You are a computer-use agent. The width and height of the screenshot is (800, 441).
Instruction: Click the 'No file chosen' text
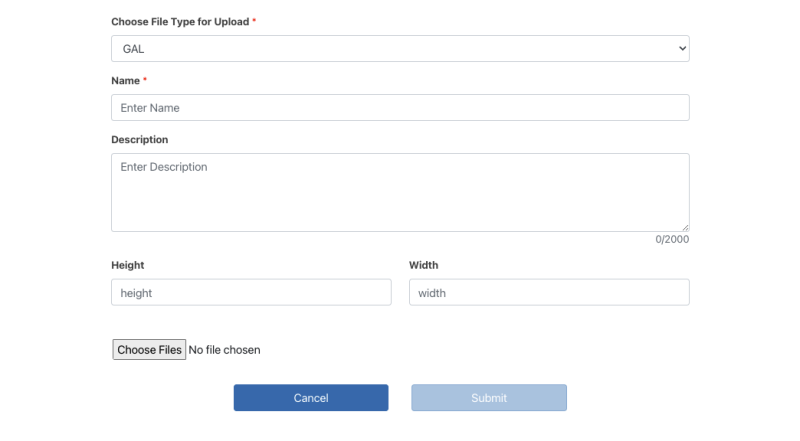pos(225,350)
